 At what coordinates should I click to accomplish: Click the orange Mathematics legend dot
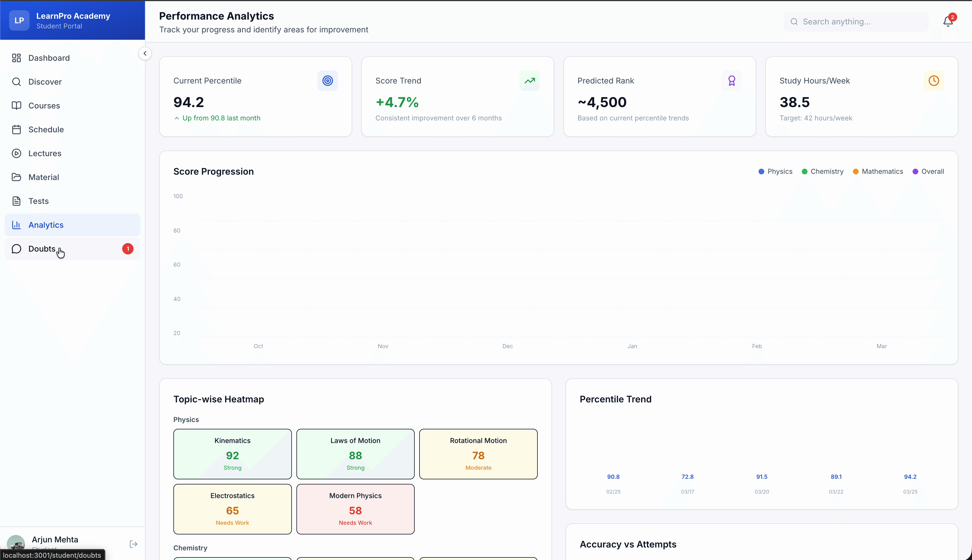(x=855, y=172)
